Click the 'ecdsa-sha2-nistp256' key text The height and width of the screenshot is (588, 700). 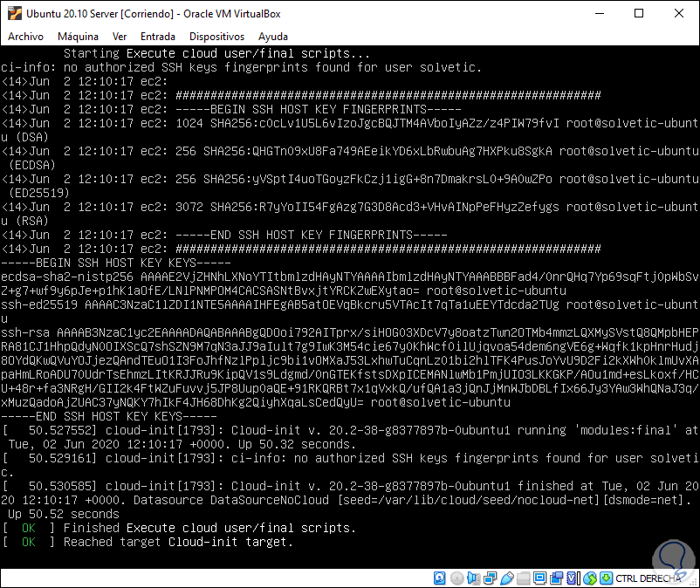coord(67,277)
